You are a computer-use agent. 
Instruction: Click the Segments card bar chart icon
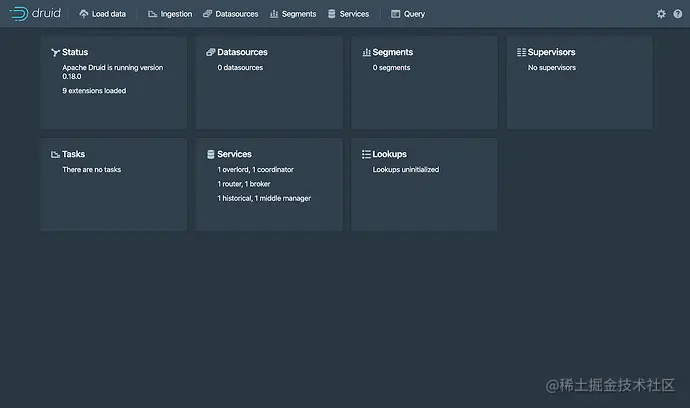tap(366, 52)
